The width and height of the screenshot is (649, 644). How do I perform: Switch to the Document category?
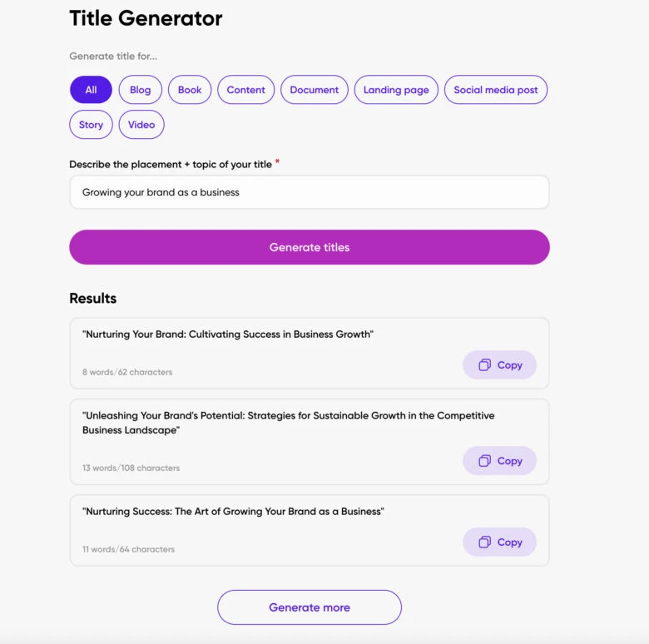click(314, 90)
